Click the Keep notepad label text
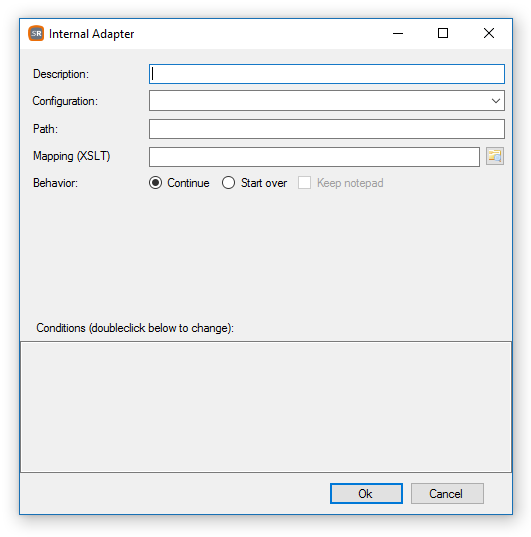The width and height of the screenshot is (531, 537). pyautogui.click(x=350, y=183)
